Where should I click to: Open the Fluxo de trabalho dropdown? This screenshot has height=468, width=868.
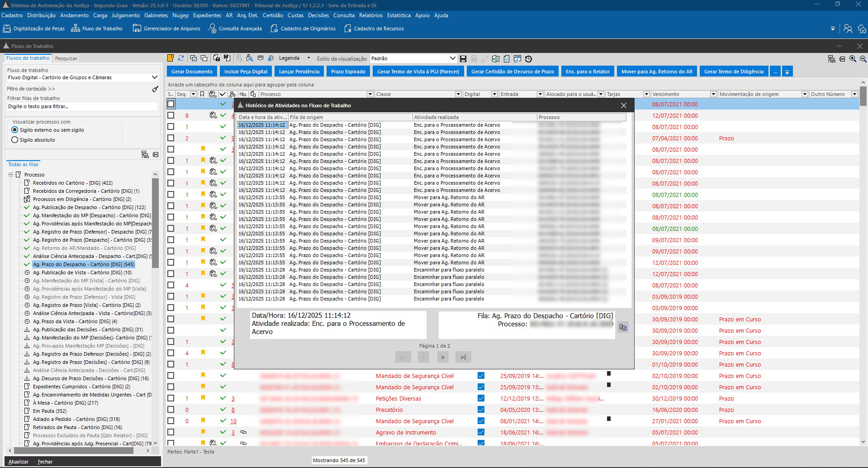coord(154,77)
